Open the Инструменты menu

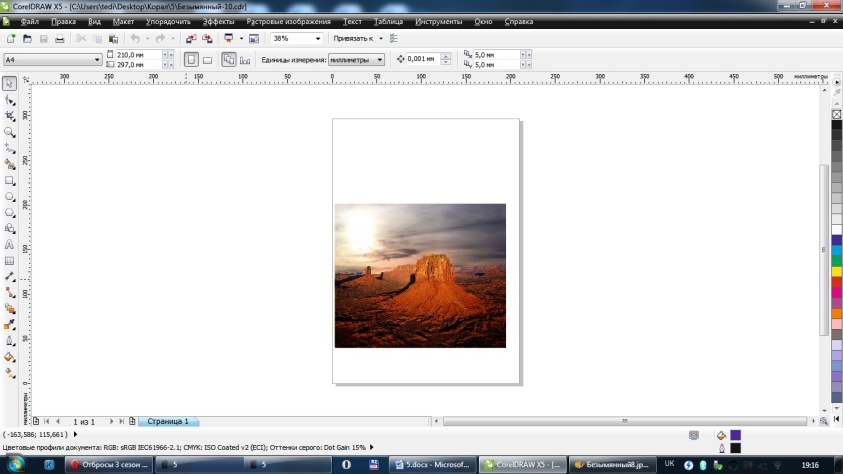coord(438,21)
